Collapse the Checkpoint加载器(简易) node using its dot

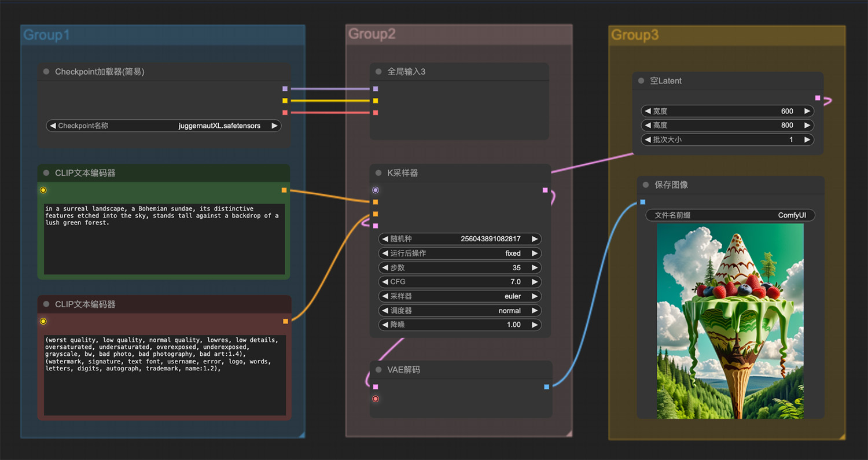pyautogui.click(x=46, y=72)
